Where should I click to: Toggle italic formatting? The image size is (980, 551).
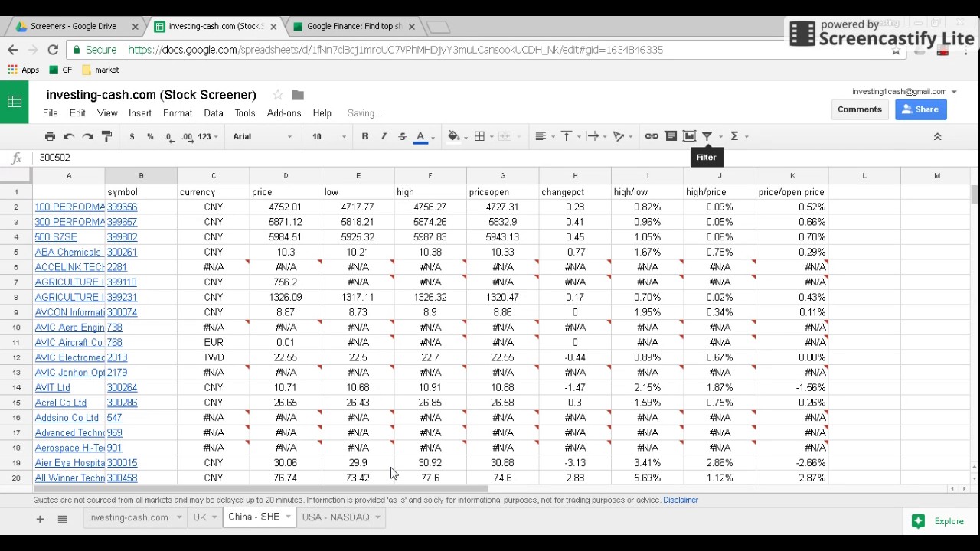click(x=384, y=136)
